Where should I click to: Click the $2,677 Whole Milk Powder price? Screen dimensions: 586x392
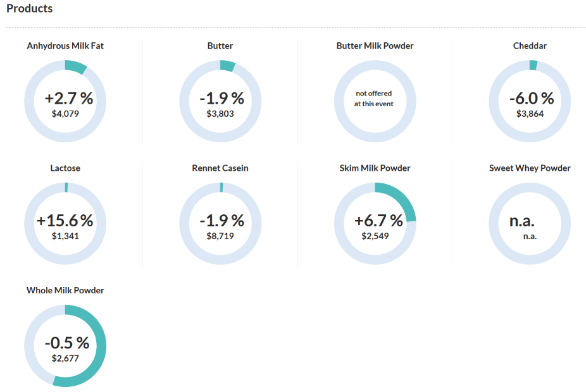pyautogui.click(x=65, y=358)
